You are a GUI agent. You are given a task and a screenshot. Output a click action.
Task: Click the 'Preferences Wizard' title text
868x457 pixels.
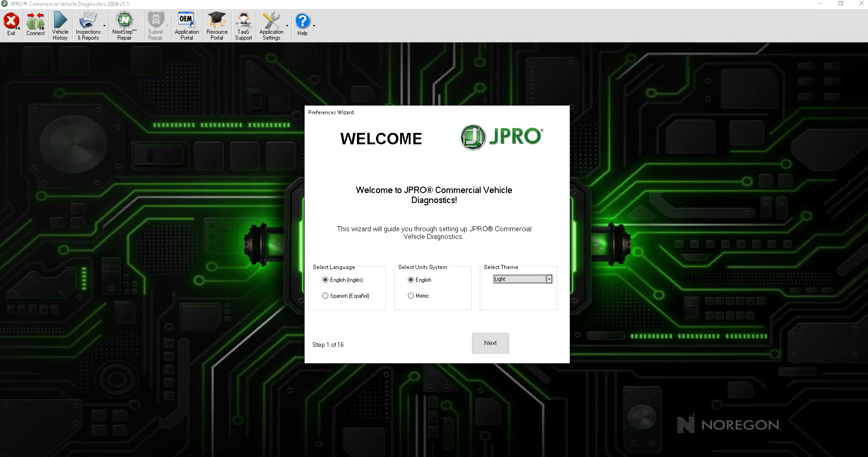(x=331, y=112)
